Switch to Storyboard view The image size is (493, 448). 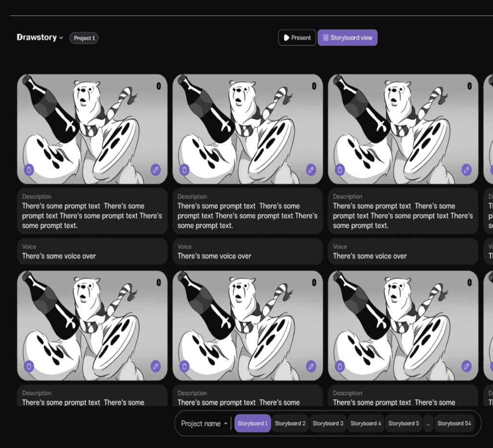(x=348, y=38)
